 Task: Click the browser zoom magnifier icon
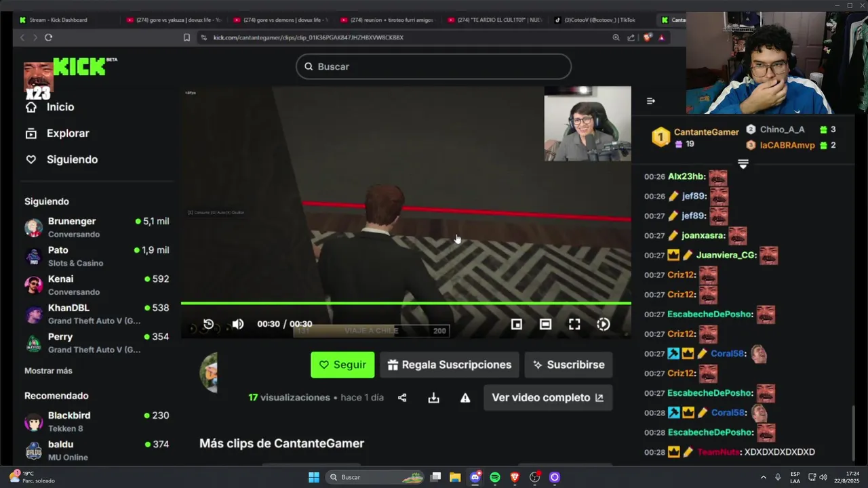click(x=616, y=37)
